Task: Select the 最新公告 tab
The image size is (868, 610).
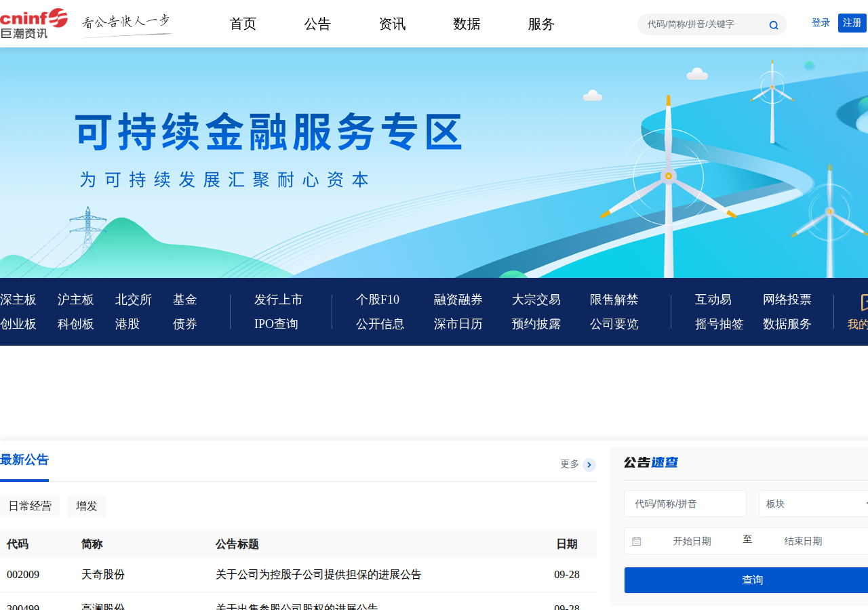Action: 24,460
